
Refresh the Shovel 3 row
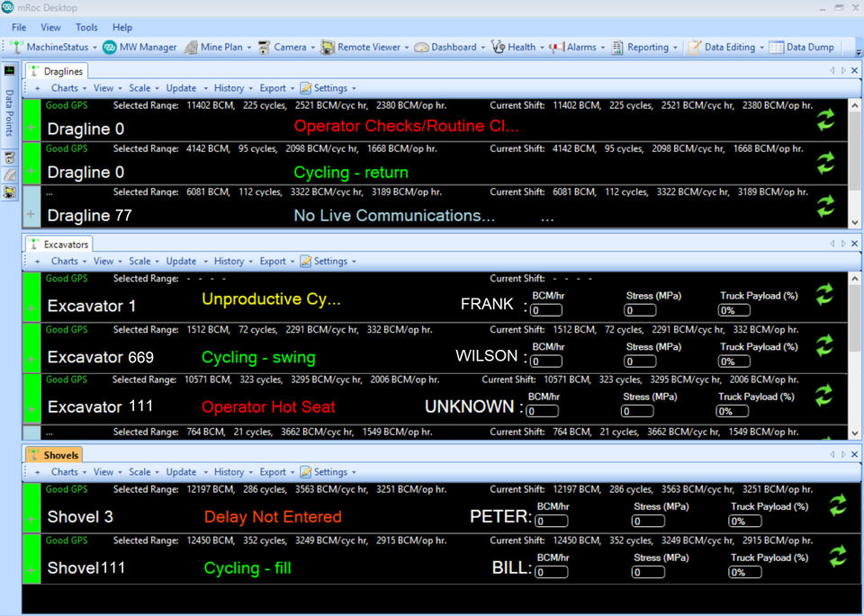click(838, 505)
